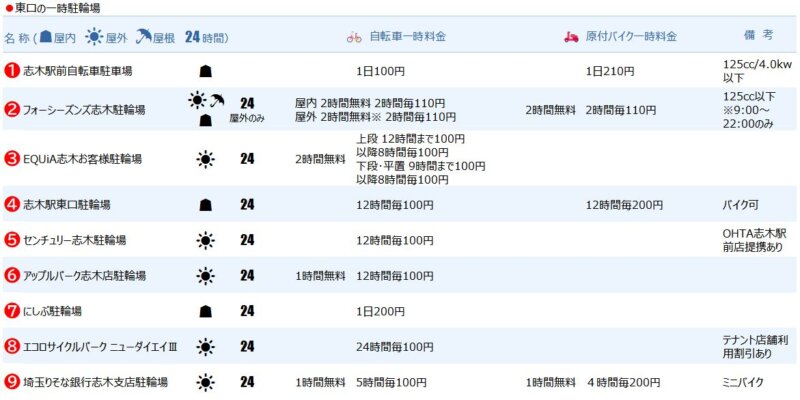The width and height of the screenshot is (800, 400).
Task: Click the sun icon for センチュリー志木駐輪場
Action: click(204, 240)
